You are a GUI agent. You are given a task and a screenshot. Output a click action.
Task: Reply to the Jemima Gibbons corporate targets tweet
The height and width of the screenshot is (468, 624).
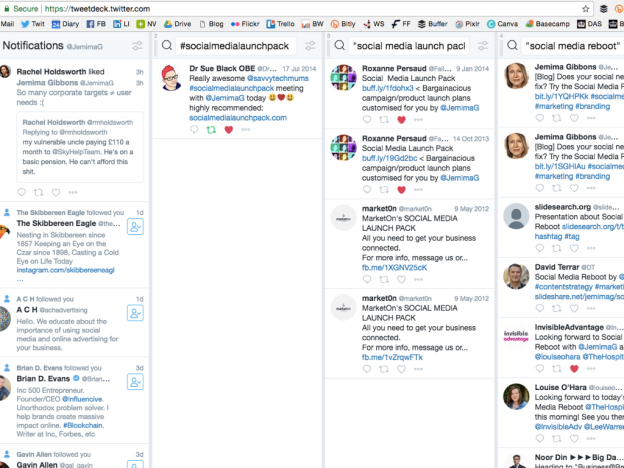click(21, 193)
